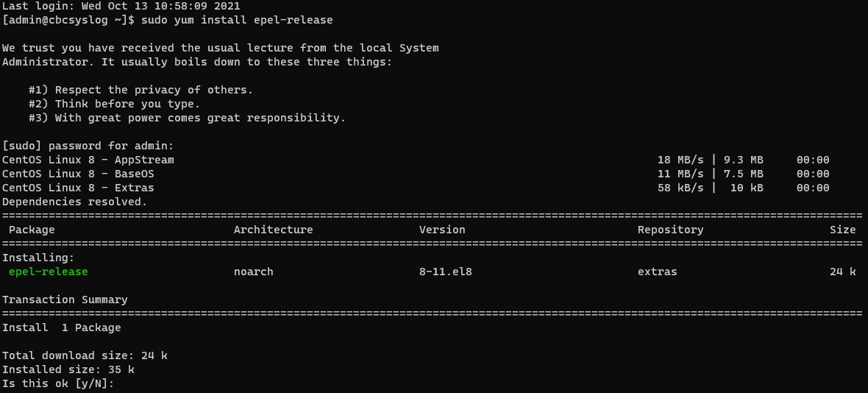Click the "extras" repository value

click(657, 272)
